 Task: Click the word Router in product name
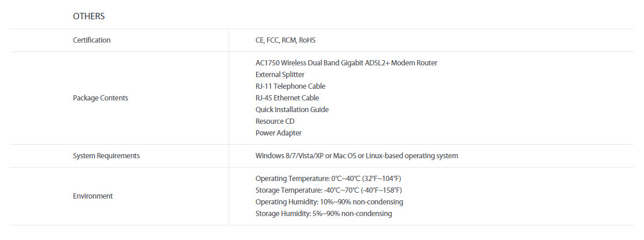[x=427, y=63]
